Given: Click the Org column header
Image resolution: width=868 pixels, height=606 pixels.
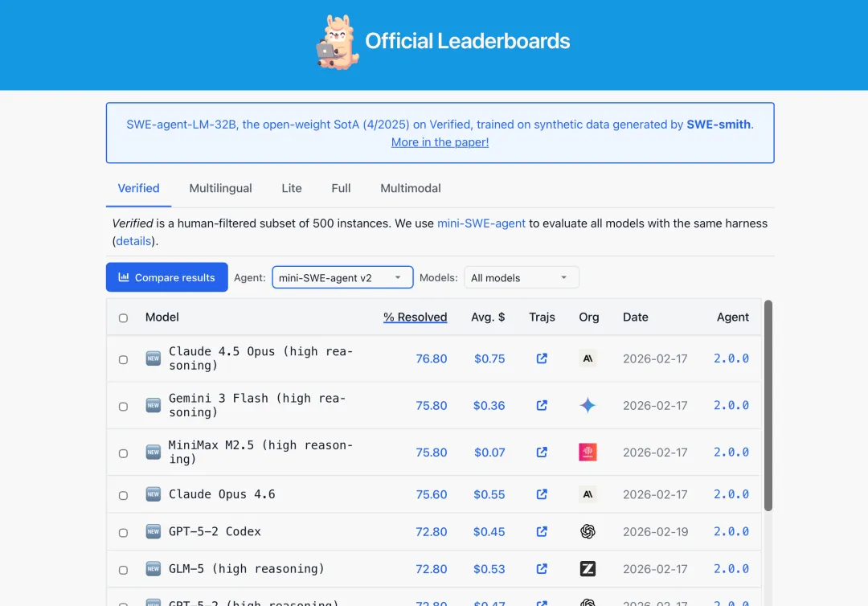Looking at the screenshot, I should click(x=589, y=317).
